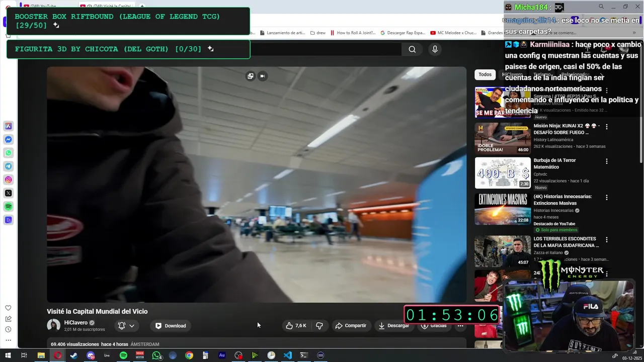Viewport: 644px width, 362px height.
Task: Click the pop-out video icon over player
Action: [x=251, y=76]
